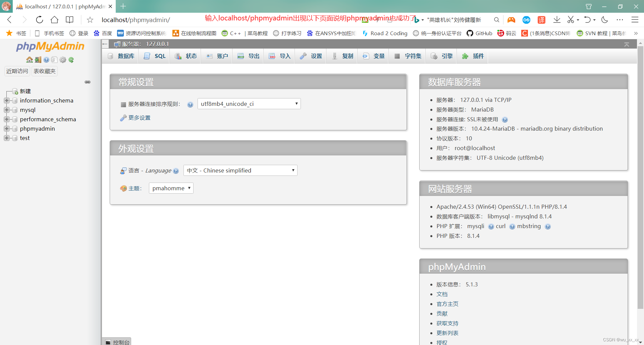644x345 pixels.
Task: Click help icon next to curl extension
Action: pos(512,227)
